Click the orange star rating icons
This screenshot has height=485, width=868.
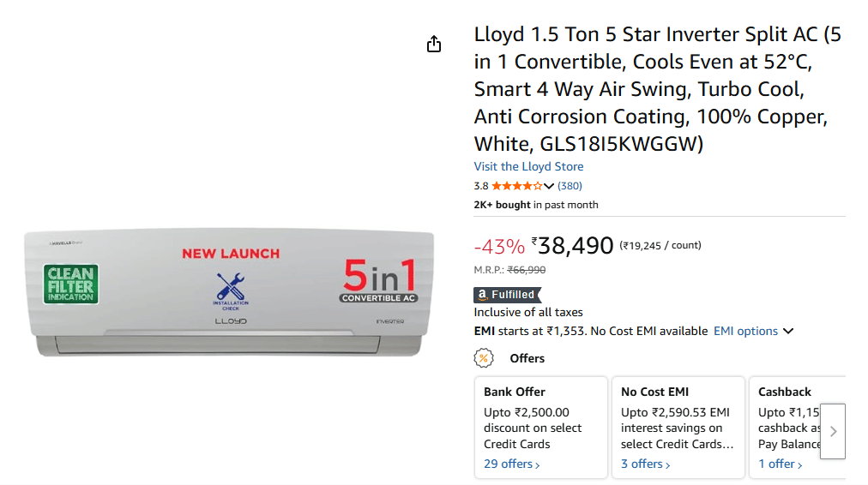click(x=516, y=186)
